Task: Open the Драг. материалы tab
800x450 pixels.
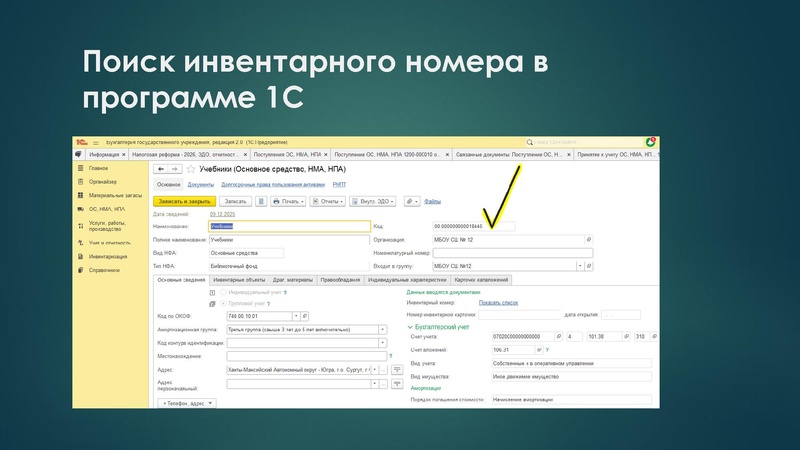Action: tap(293, 280)
